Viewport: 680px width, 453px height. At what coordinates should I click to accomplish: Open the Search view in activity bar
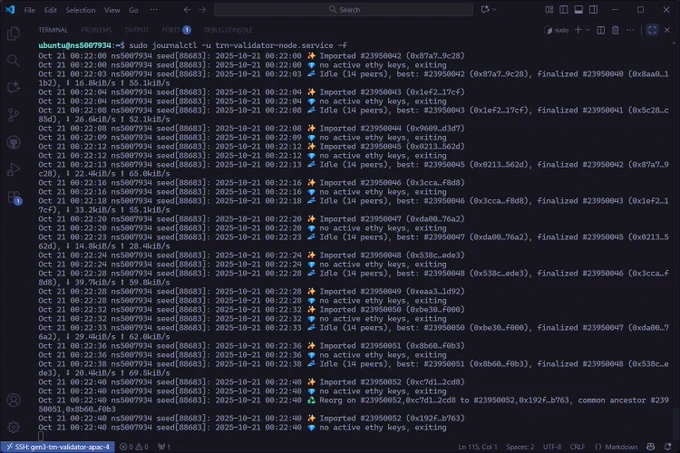(13, 61)
